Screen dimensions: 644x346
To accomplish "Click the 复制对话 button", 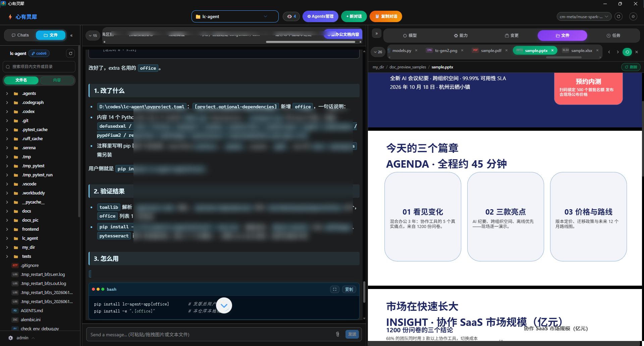I will click(x=386, y=16).
